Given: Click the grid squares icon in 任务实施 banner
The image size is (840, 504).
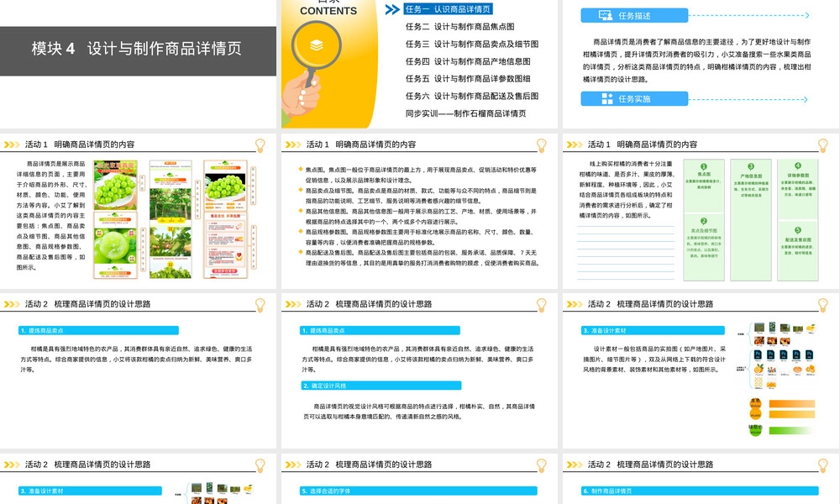Looking at the screenshot, I should pos(607,98).
